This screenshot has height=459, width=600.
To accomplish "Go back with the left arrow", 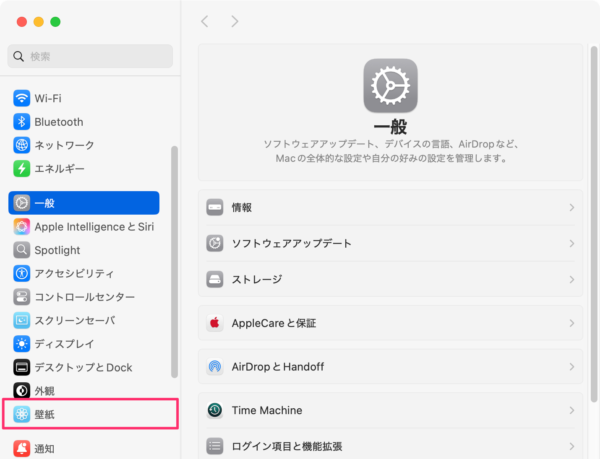I will (205, 21).
